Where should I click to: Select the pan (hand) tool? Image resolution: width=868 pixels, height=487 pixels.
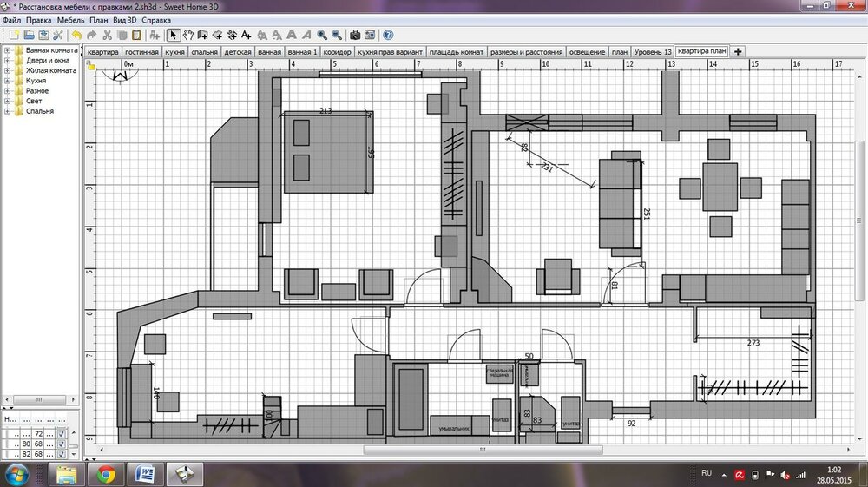tap(187, 35)
